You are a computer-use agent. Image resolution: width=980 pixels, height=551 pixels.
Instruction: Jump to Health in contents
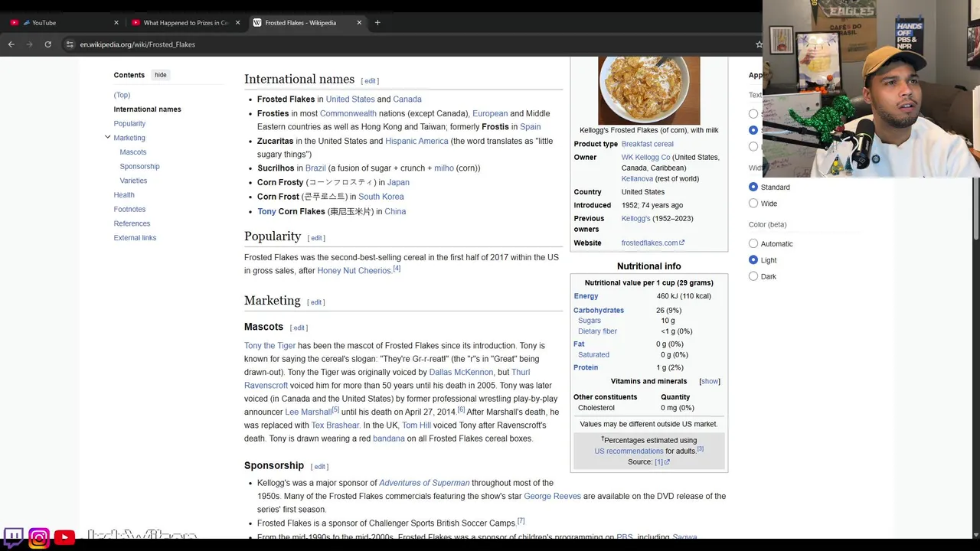point(124,195)
